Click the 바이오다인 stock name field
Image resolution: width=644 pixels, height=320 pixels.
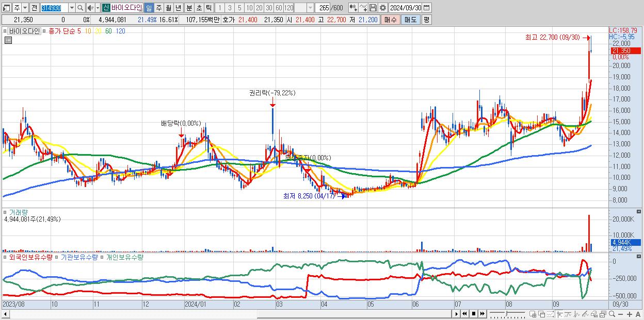(x=127, y=8)
